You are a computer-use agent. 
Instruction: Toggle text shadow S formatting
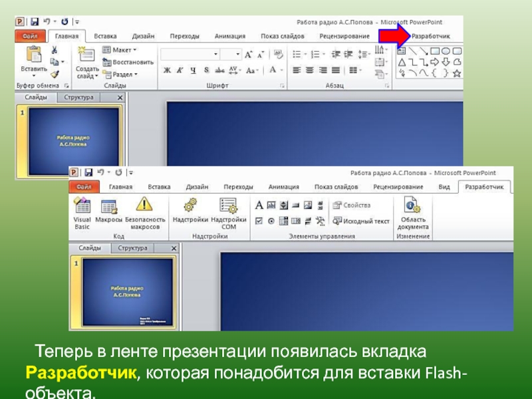(206, 70)
